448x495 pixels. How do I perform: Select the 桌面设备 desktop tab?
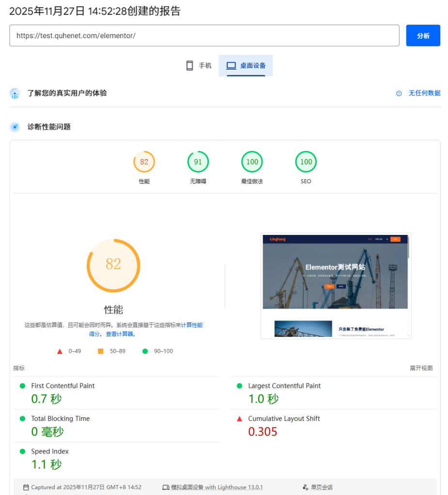246,66
